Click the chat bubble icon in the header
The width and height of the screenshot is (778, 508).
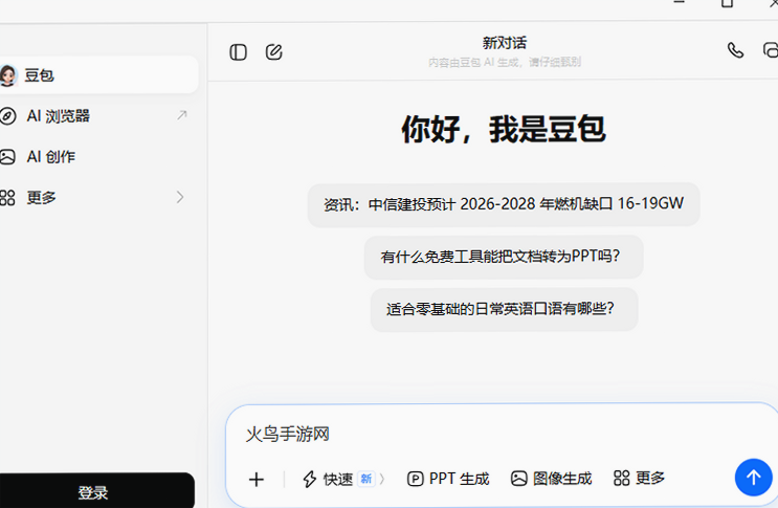pos(771,50)
